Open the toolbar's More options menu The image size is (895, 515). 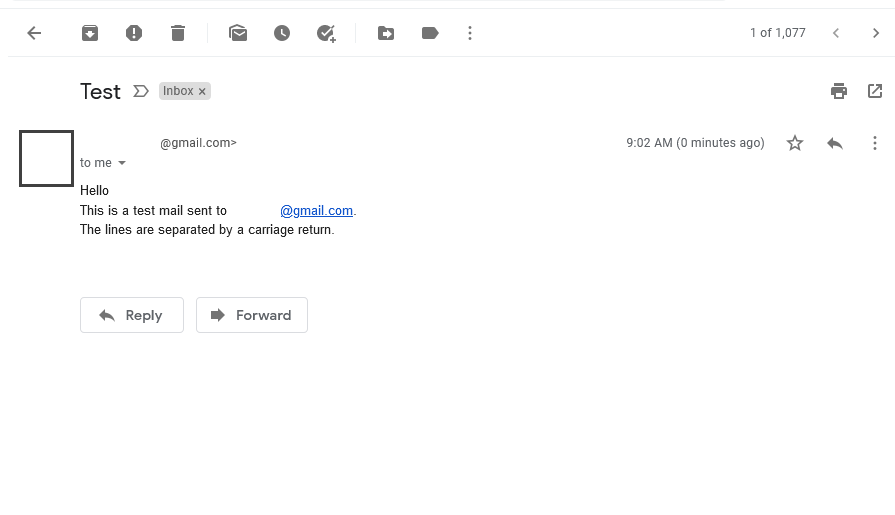470,33
